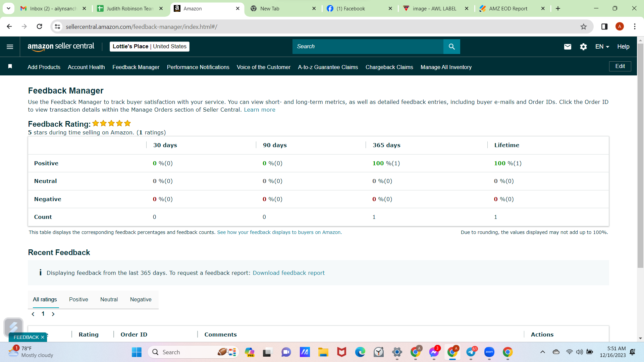Reload the current page
Viewport: 644px width, 362px height.
click(x=39, y=26)
